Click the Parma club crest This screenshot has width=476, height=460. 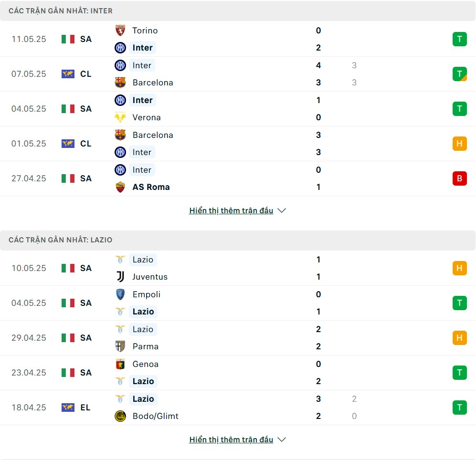point(120,346)
